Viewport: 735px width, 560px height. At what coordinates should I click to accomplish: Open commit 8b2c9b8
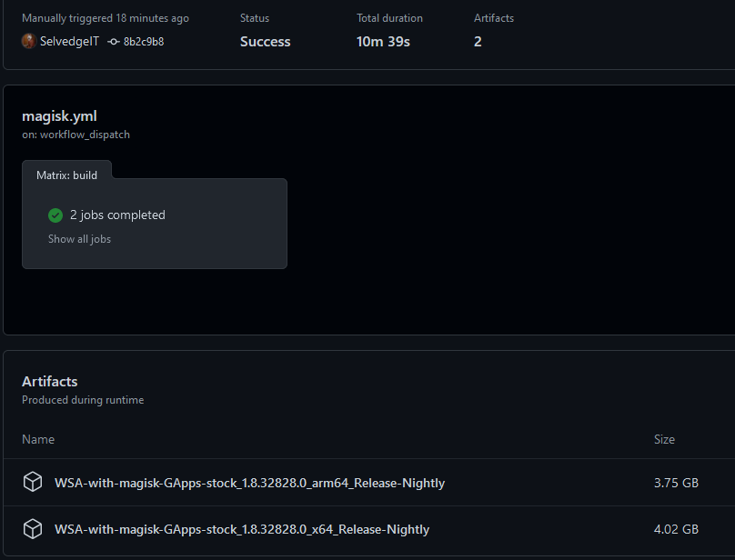click(144, 42)
